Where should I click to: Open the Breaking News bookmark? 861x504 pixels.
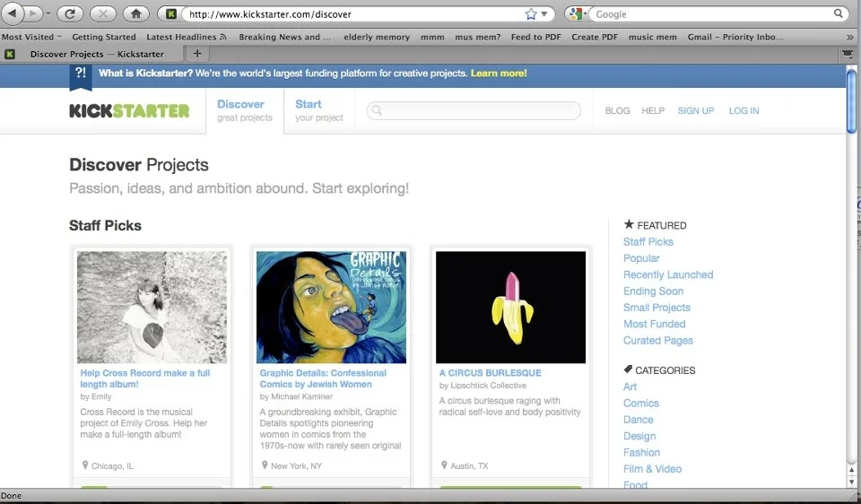pyautogui.click(x=284, y=37)
